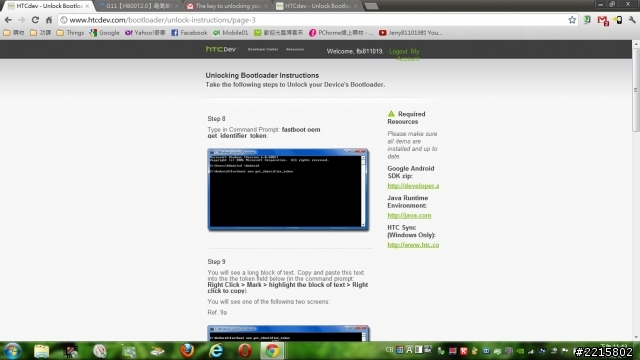This screenshot has height=360, width=640.
Task: Open the second bookmark folder on the bar
Action: [40, 33]
